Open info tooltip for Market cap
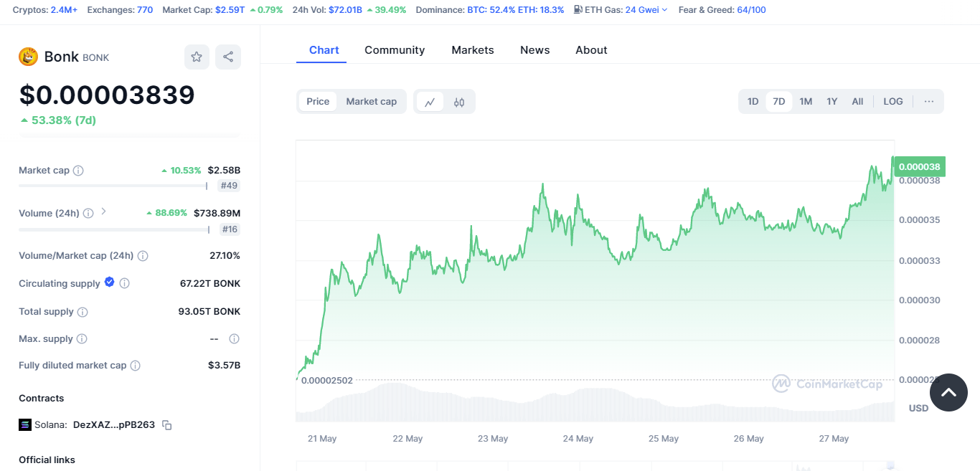Image resolution: width=980 pixels, height=471 pixels. [78, 171]
